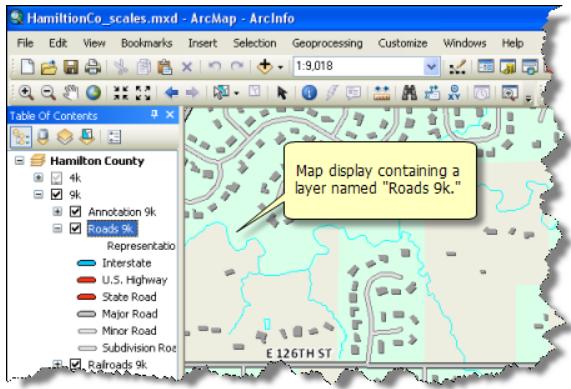Open the map scale dropdown
The image size is (571, 389).
click(x=432, y=67)
